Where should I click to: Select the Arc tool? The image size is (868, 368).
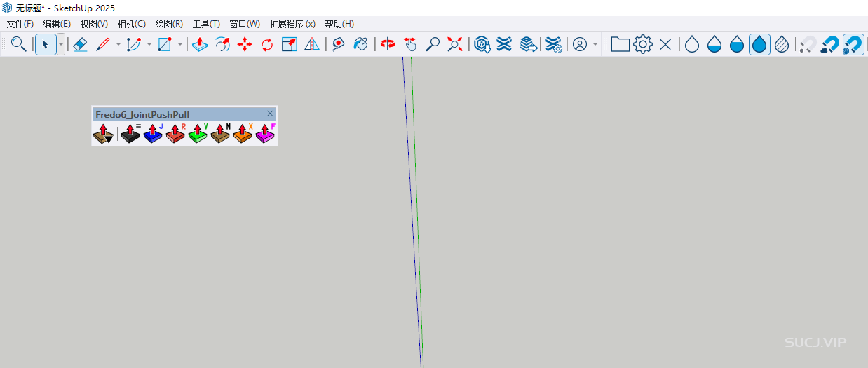[134, 44]
